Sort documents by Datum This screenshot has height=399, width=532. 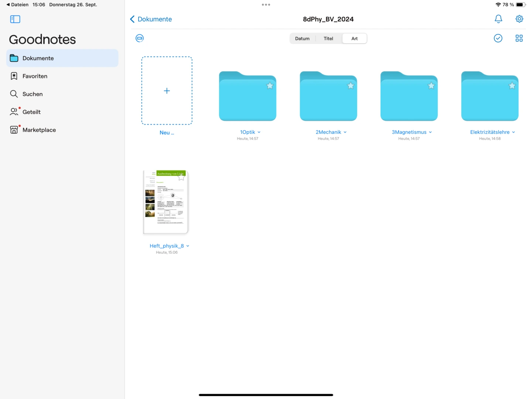tap(302, 38)
